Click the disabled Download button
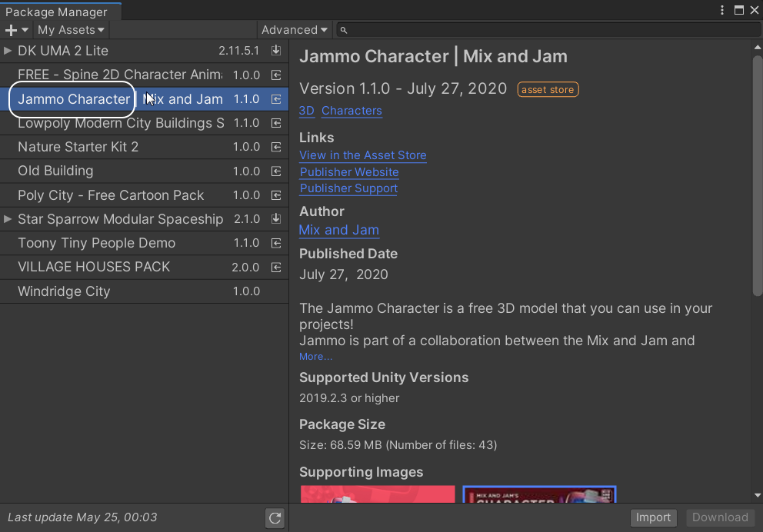 [720, 517]
